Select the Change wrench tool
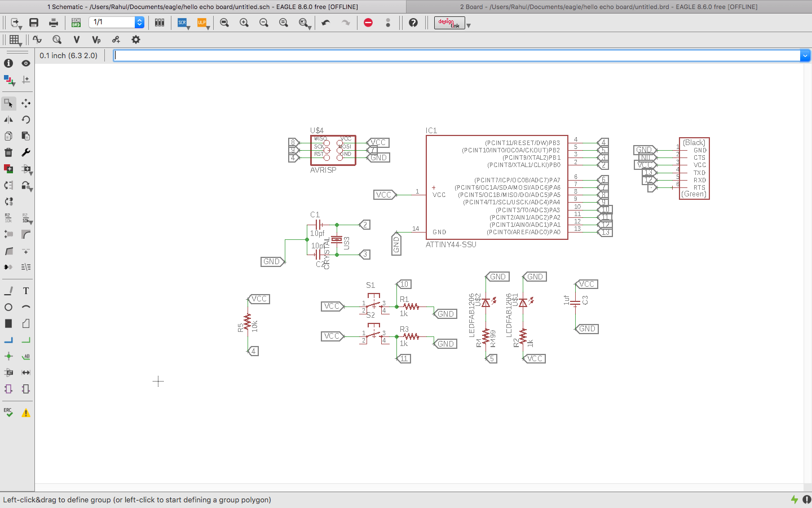 26,152
